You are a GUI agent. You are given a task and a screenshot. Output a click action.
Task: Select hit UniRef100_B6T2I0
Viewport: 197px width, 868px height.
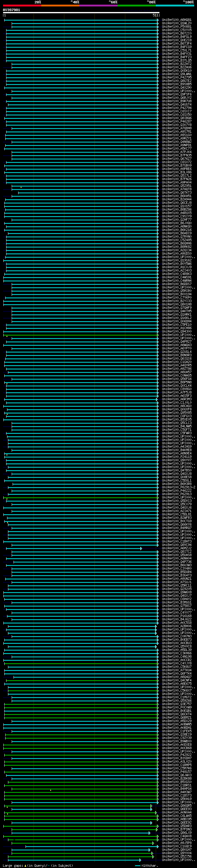[x=176, y=33]
